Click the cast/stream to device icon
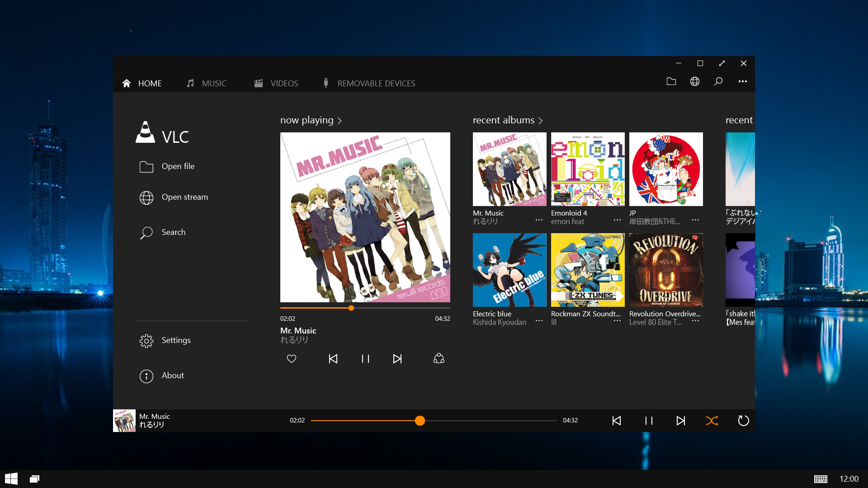868x488 pixels. [438, 358]
